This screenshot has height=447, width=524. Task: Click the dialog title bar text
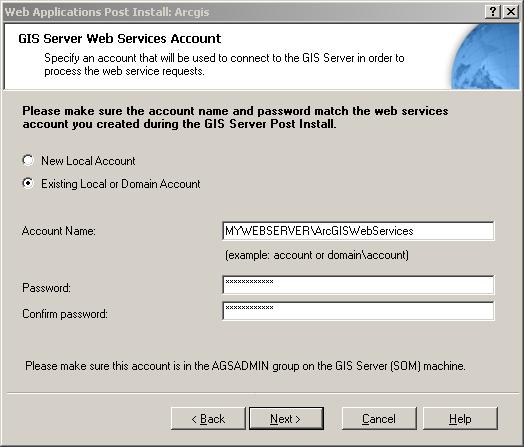[x=107, y=12]
